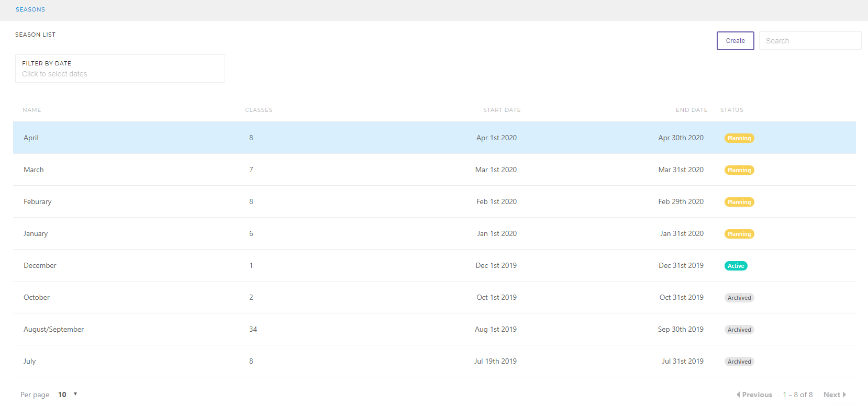Image resolution: width=868 pixels, height=405 pixels.
Task: Sort by Start Date column header
Action: pos(502,110)
